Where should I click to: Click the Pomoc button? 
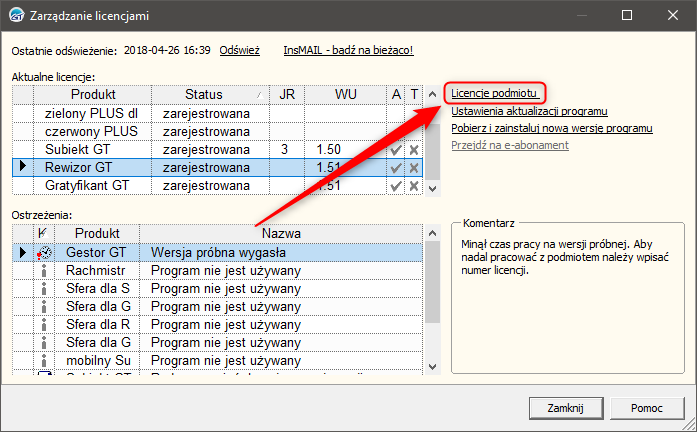647,408
